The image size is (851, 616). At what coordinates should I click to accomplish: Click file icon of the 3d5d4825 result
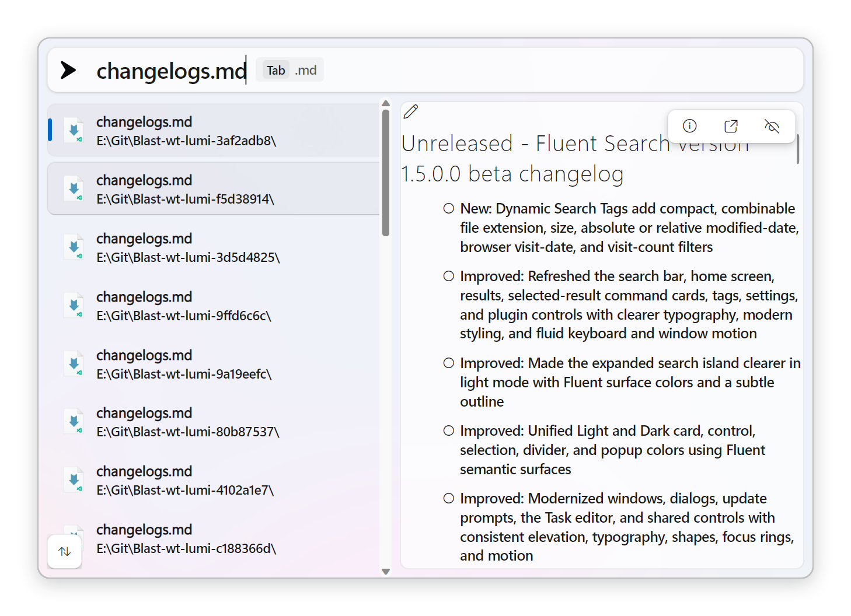[x=74, y=247]
